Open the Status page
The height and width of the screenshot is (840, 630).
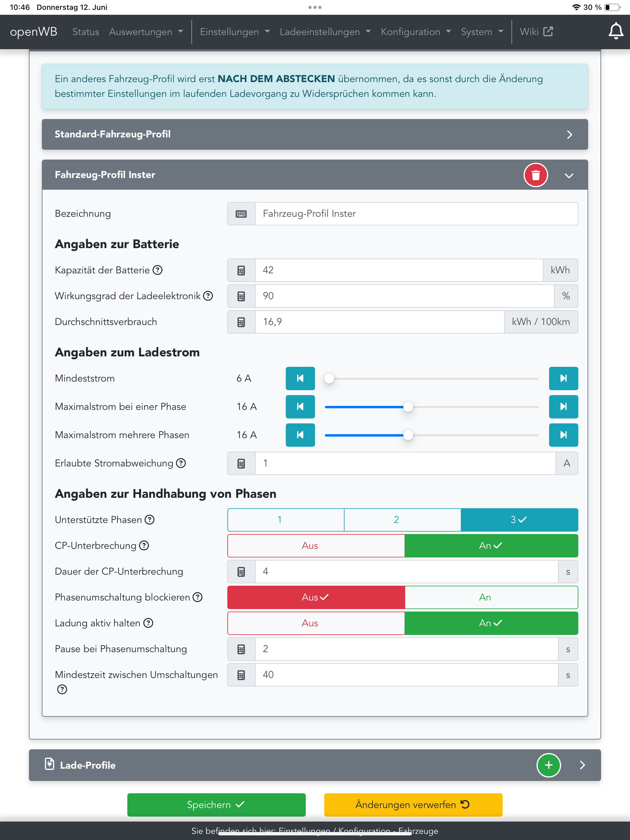(86, 32)
